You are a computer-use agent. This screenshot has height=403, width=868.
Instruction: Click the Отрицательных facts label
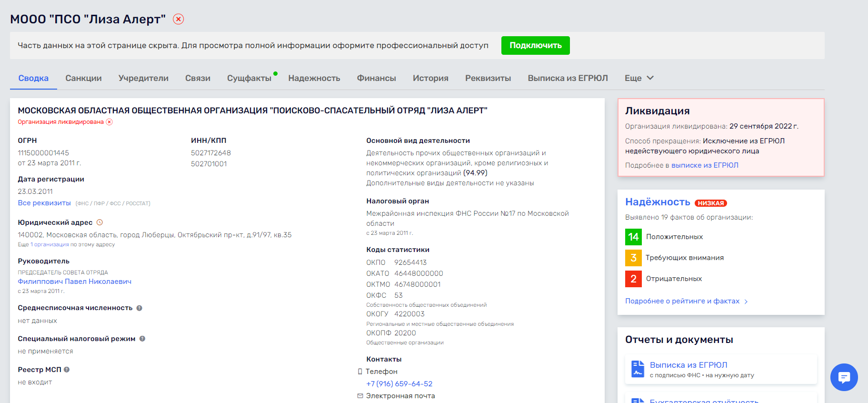click(674, 279)
